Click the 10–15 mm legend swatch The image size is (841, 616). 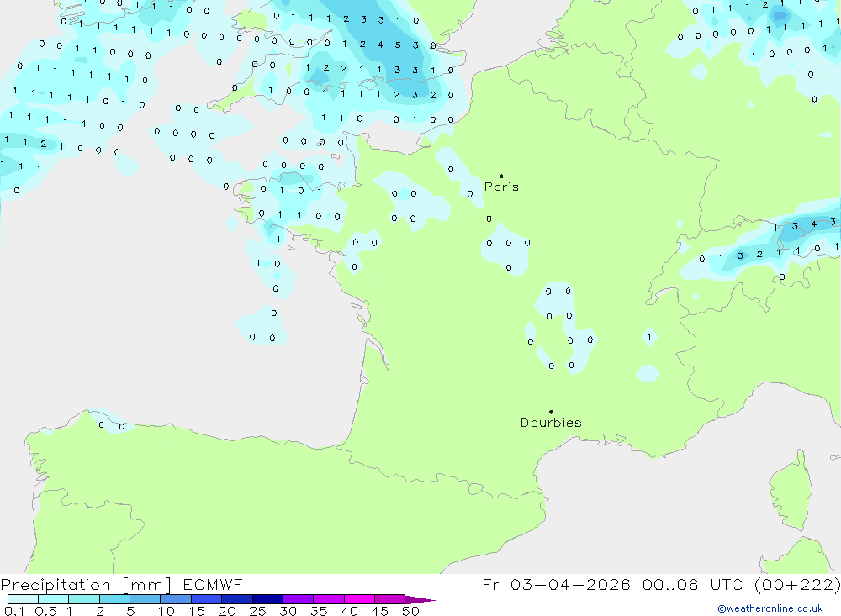(176, 599)
